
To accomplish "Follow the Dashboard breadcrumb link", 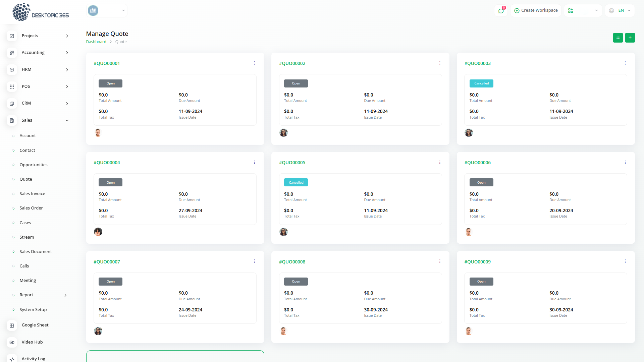I will coord(96,42).
